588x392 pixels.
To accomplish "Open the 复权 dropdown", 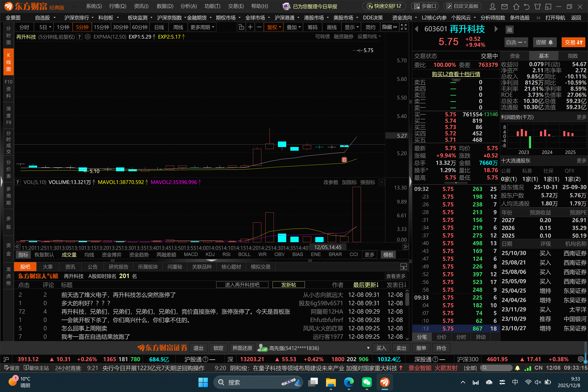I will click(274, 27).
